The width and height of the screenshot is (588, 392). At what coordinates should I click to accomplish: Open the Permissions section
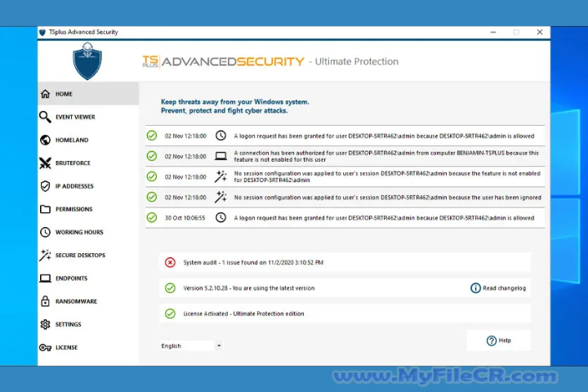click(88, 209)
